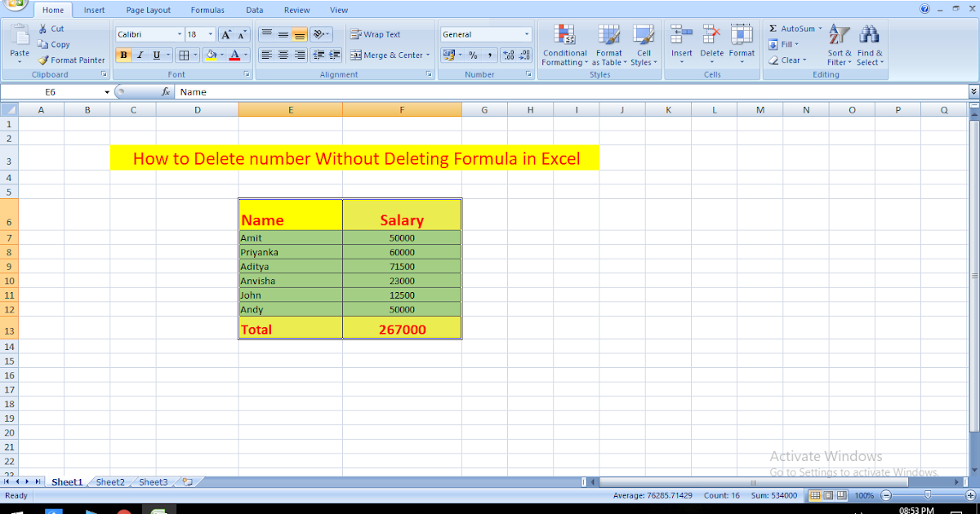Switch to Page Break Preview view
Image resolution: width=980 pixels, height=514 pixels.
click(x=841, y=495)
